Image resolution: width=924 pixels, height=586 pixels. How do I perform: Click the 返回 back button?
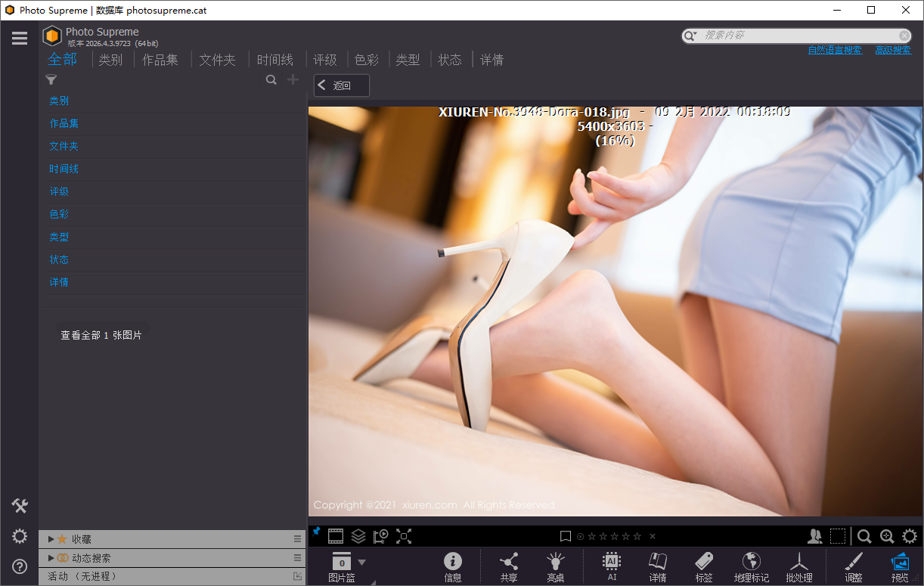click(342, 85)
